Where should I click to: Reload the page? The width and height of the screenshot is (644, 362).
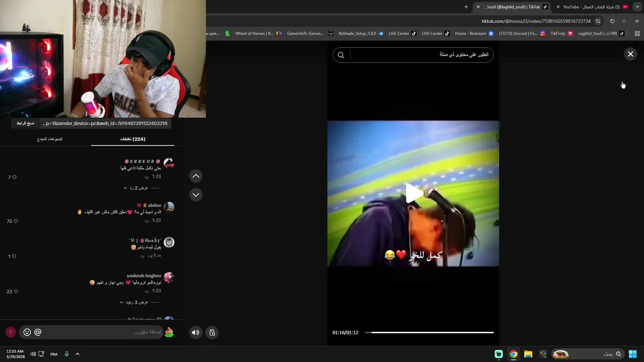612,21
